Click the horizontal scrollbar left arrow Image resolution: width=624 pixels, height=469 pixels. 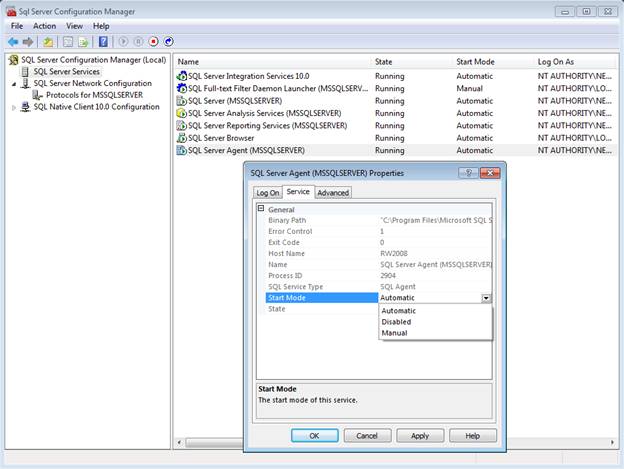179,442
